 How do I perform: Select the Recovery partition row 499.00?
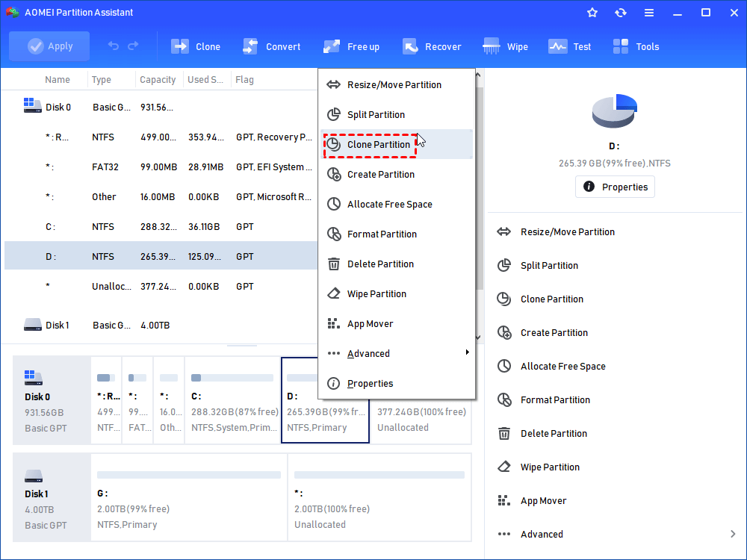click(161, 137)
